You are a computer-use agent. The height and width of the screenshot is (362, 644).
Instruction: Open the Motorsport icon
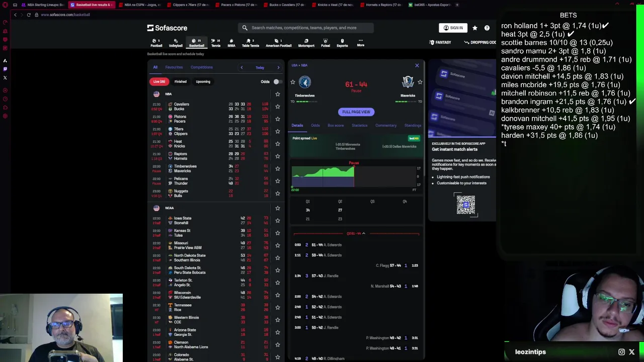(x=306, y=43)
